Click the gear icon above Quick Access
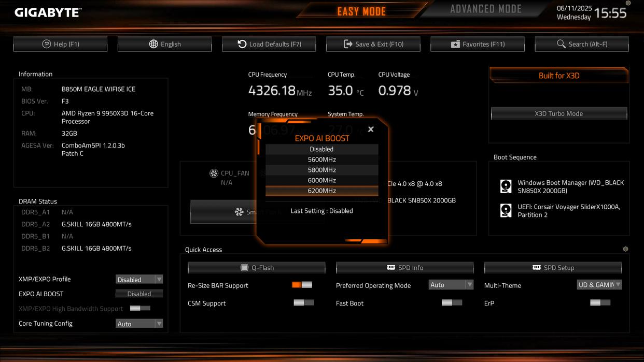644x362 pixels. [625, 249]
